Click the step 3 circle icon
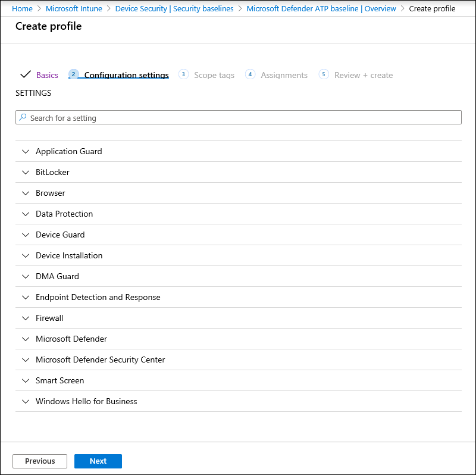Image resolution: width=476 pixels, height=475 pixels. (x=183, y=74)
